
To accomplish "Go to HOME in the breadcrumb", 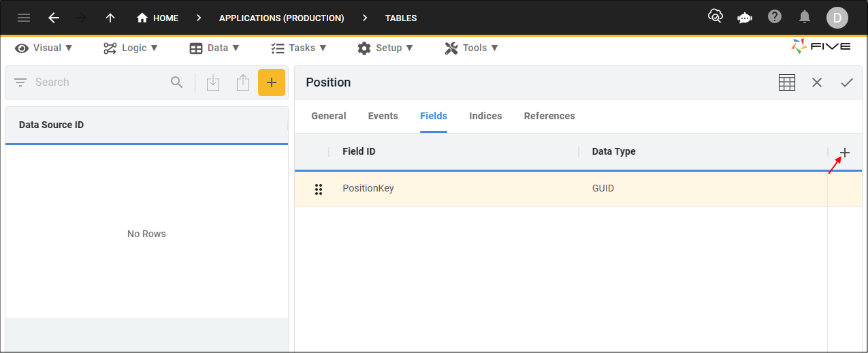I will tap(157, 18).
